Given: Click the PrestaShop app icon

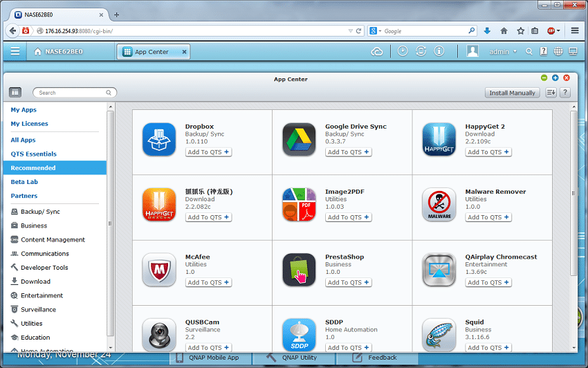Looking at the screenshot, I should point(299,270).
